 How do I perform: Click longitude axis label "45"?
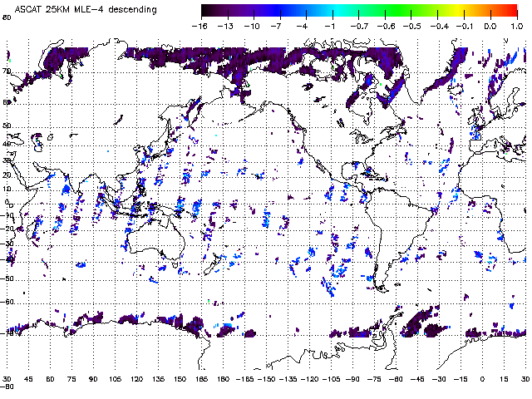[28, 379]
